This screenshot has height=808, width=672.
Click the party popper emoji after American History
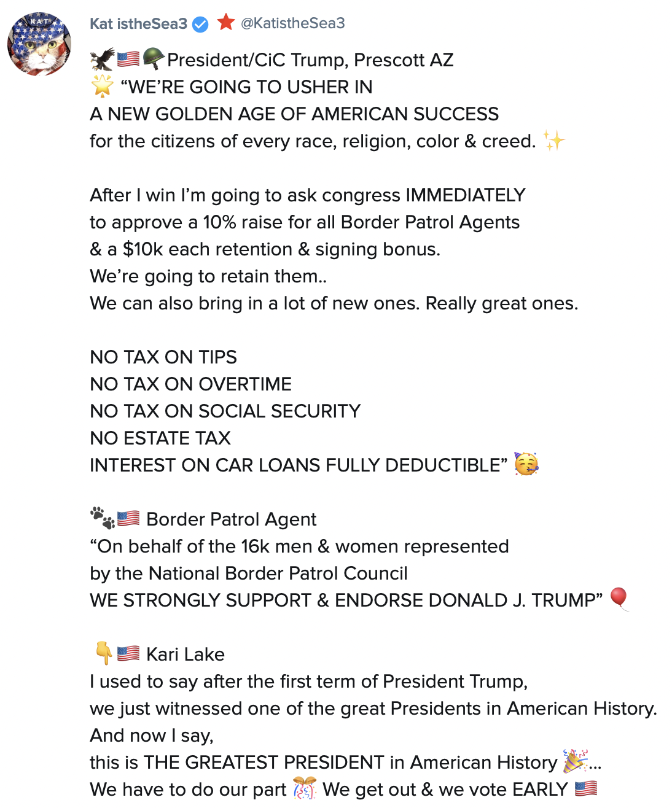[x=576, y=761]
